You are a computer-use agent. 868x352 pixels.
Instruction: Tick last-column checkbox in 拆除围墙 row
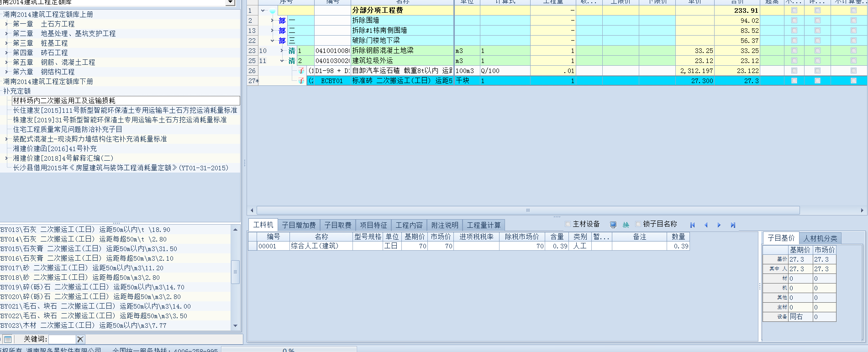853,21
